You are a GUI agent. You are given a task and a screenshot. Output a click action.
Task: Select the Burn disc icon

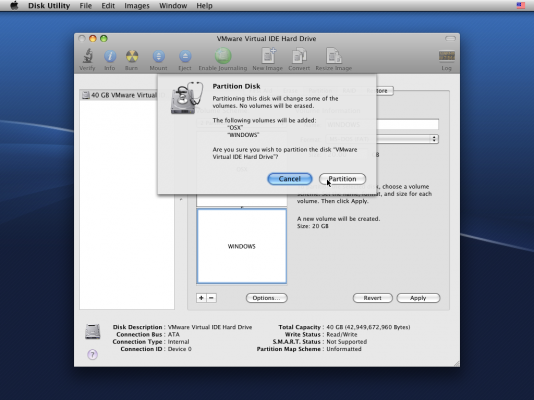[131, 56]
